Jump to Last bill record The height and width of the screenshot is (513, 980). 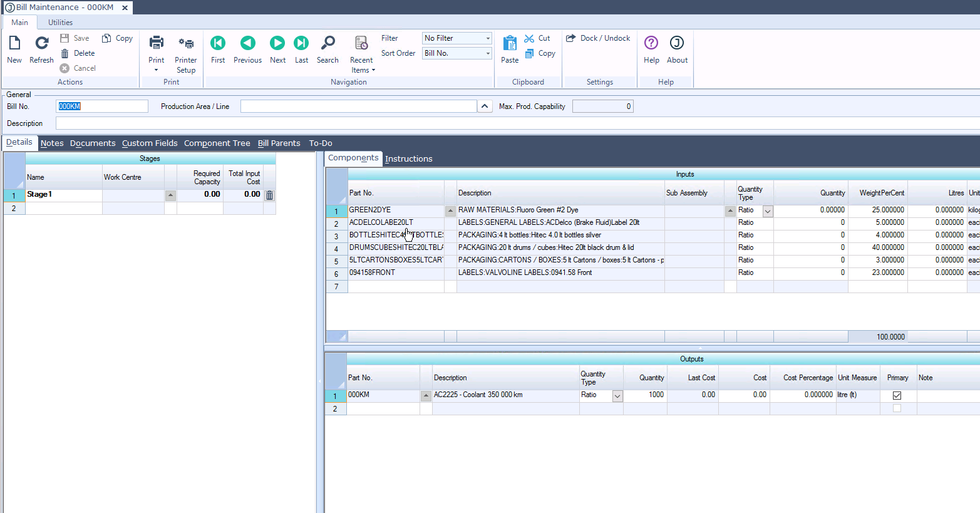click(301, 43)
